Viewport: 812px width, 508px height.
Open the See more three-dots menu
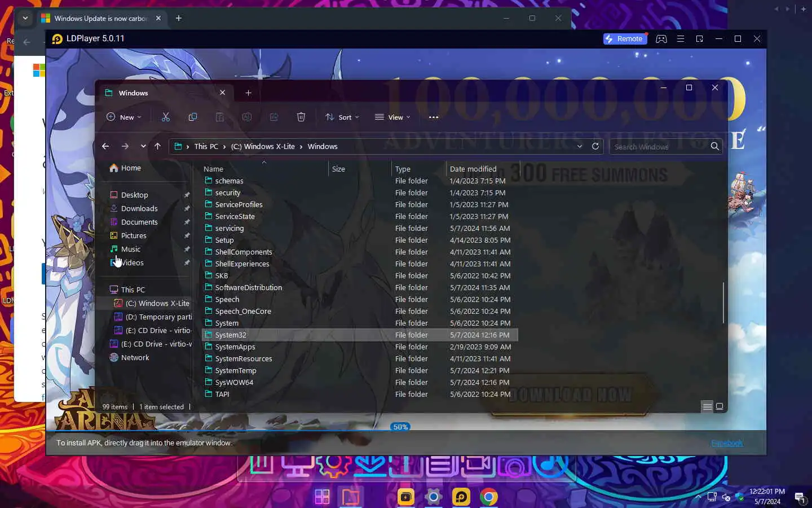click(x=434, y=117)
